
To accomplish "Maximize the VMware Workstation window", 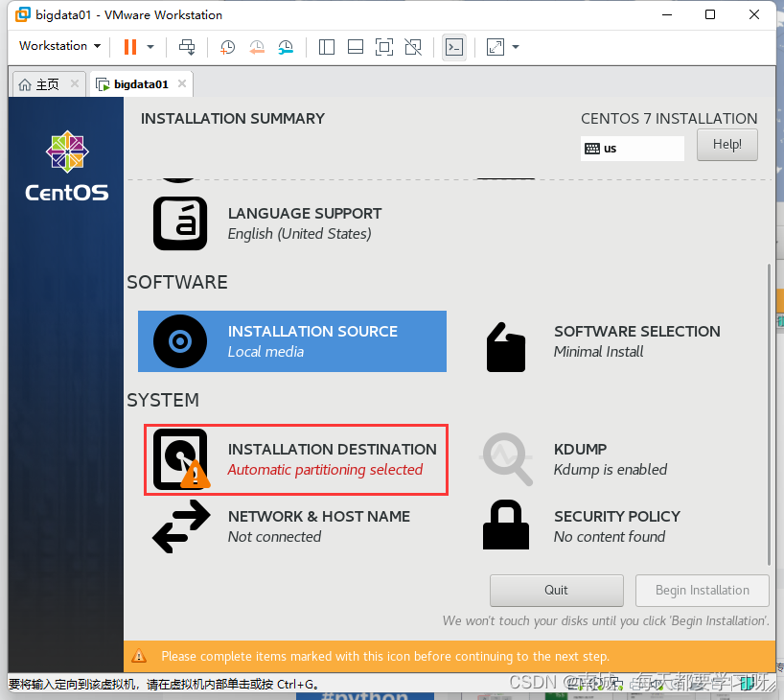I will [710, 14].
